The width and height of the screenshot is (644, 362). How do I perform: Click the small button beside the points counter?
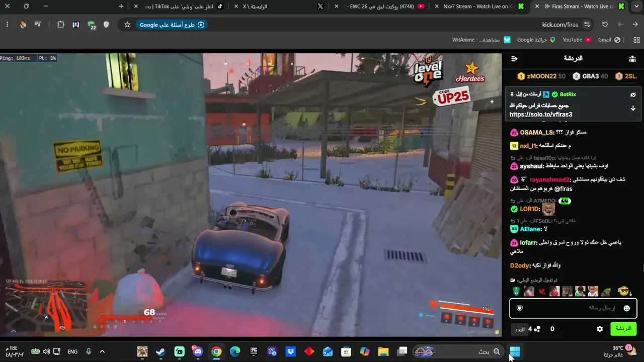520,329
